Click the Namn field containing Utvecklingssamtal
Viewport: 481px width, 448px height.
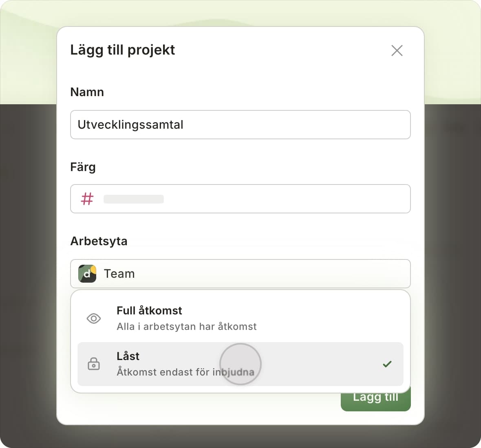[240, 125]
